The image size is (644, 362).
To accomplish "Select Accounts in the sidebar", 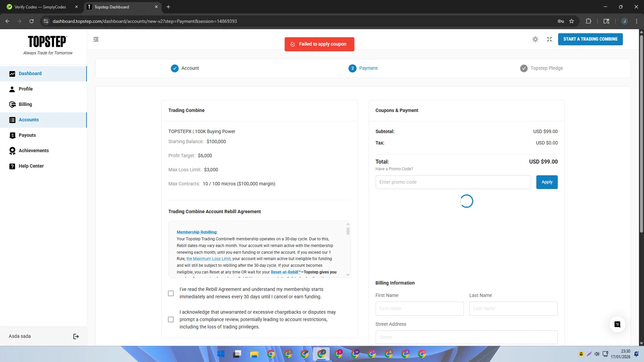I will tap(43, 120).
